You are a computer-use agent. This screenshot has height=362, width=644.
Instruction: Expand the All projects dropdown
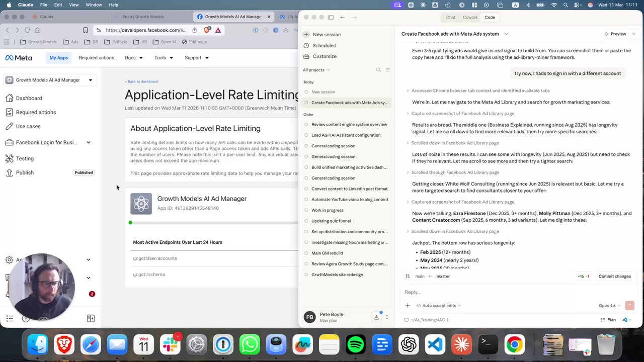[x=316, y=70]
